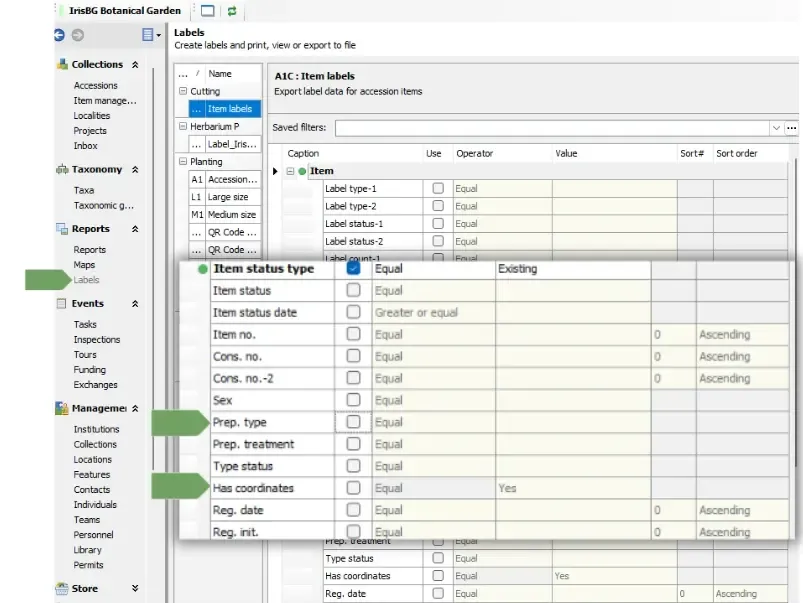The height and width of the screenshot is (603, 803).
Task: Click the Value cell for Prep. treatment
Action: pos(573,444)
